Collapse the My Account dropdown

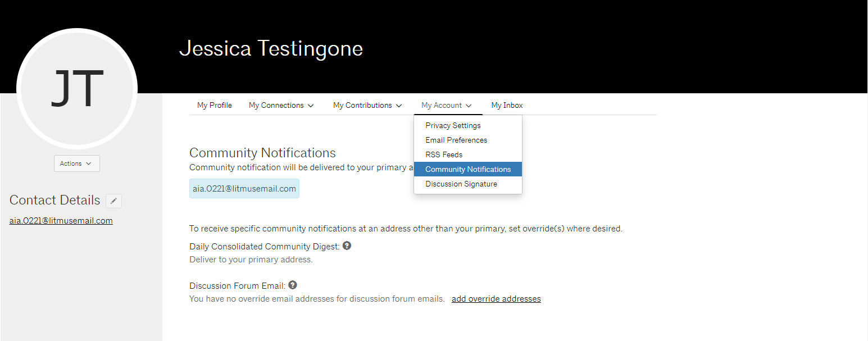[x=446, y=105]
